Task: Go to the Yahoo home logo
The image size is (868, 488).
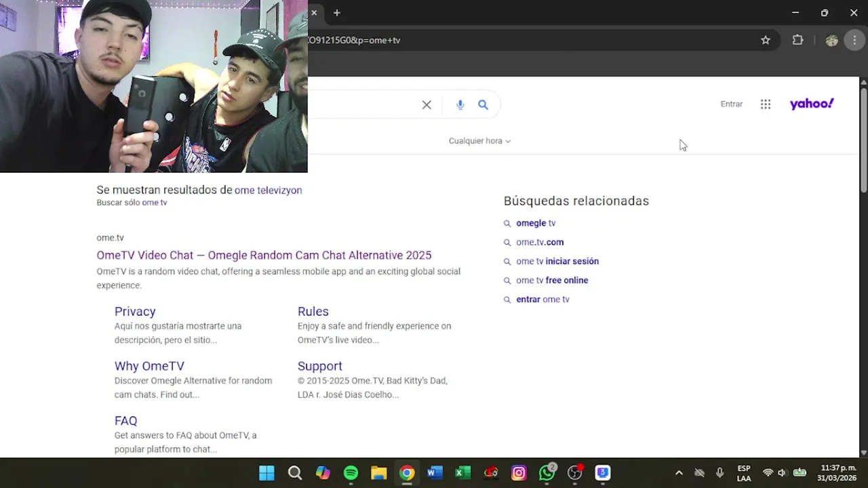Action: pos(812,104)
